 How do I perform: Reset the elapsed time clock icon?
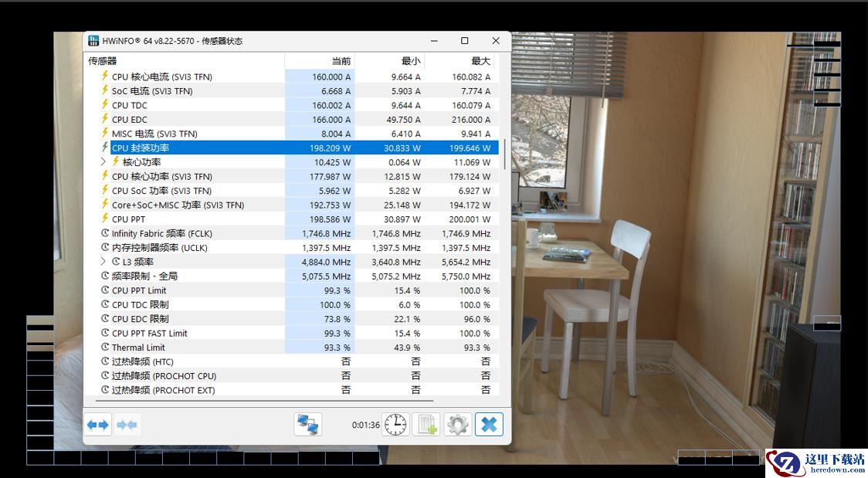click(395, 424)
